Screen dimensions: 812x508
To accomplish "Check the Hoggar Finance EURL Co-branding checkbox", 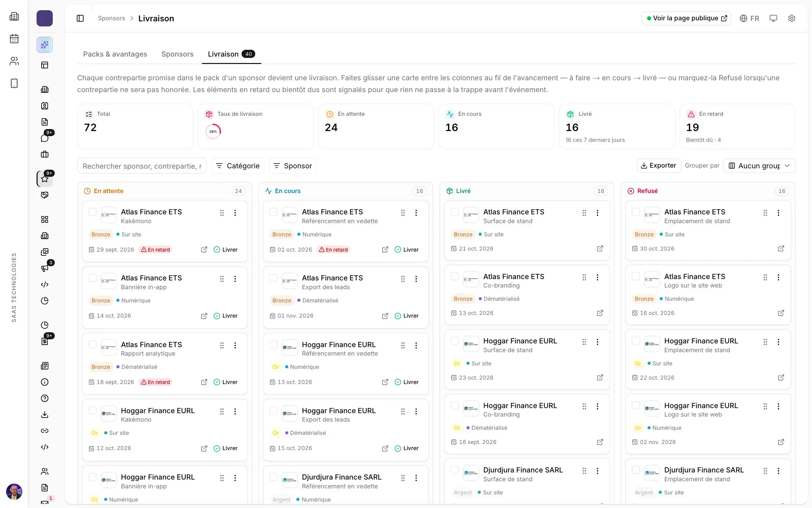I will (455, 406).
